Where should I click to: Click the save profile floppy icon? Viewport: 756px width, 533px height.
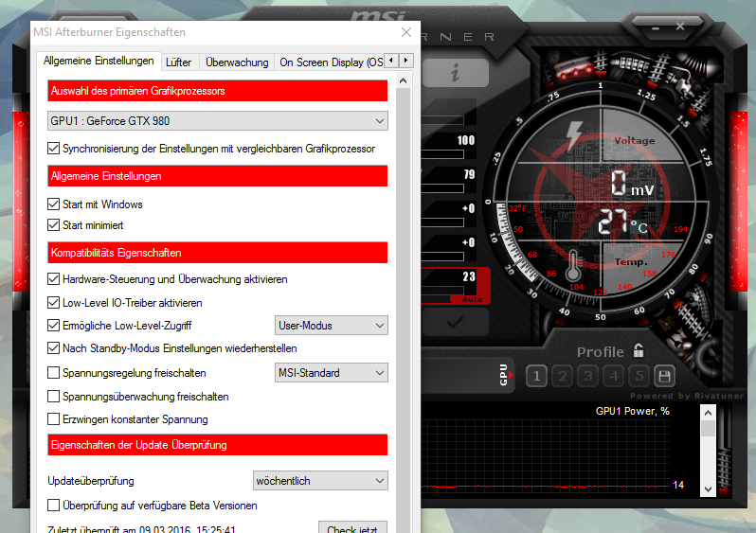point(664,377)
